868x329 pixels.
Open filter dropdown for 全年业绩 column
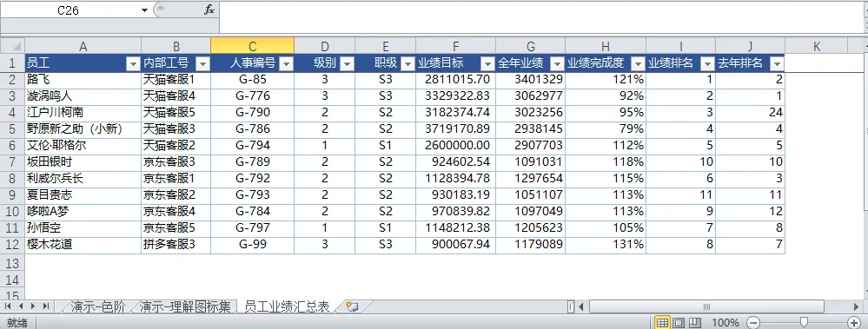pyautogui.click(x=558, y=63)
